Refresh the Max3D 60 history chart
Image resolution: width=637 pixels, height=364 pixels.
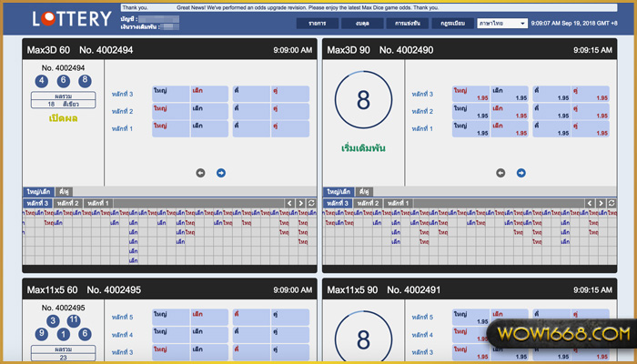(x=312, y=203)
